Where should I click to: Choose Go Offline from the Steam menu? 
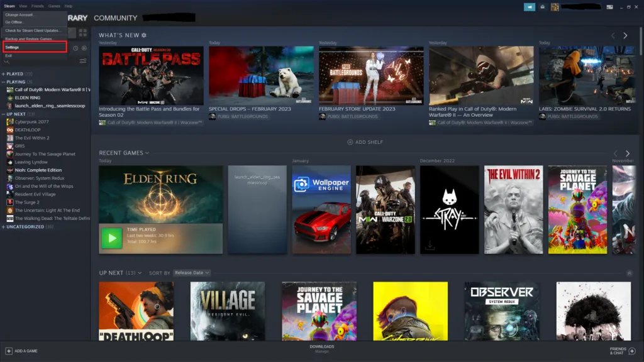click(x=14, y=22)
